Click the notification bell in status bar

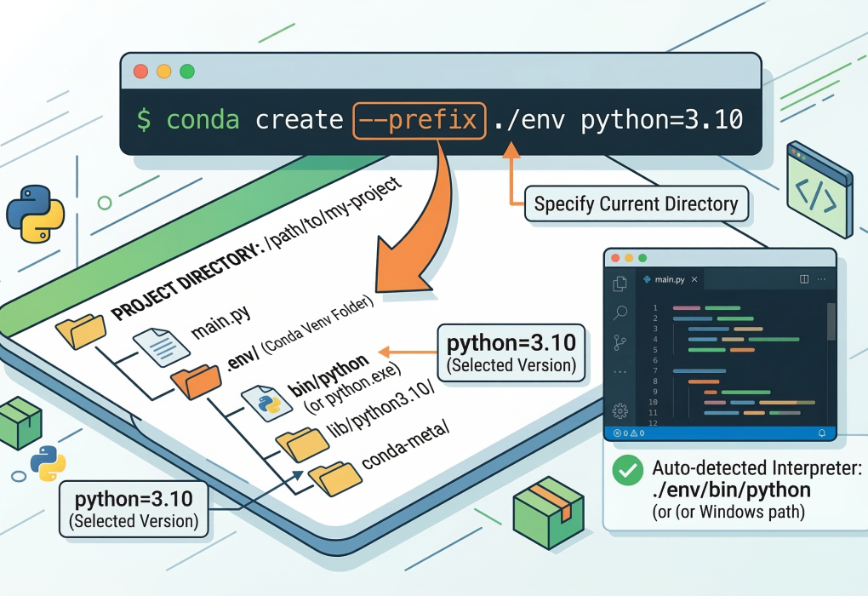822,433
